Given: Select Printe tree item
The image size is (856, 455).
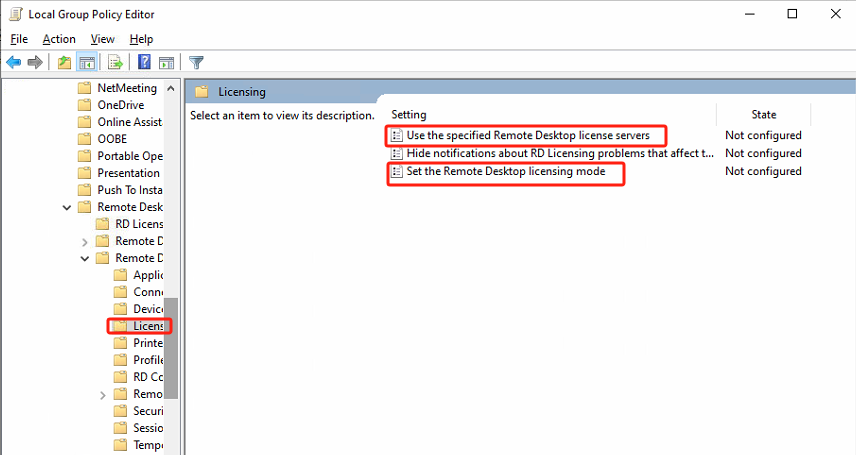Looking at the screenshot, I should pos(148,343).
